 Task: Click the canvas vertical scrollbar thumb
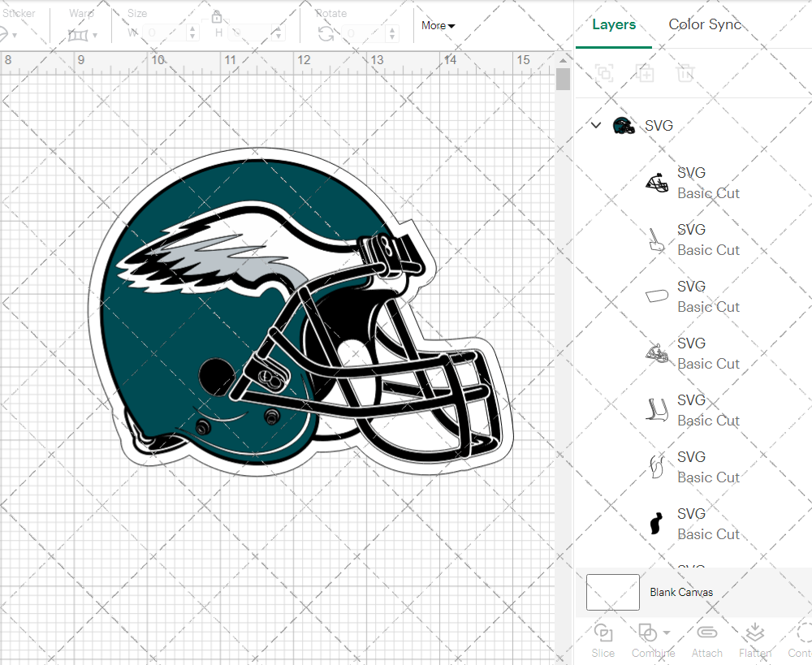point(563,80)
